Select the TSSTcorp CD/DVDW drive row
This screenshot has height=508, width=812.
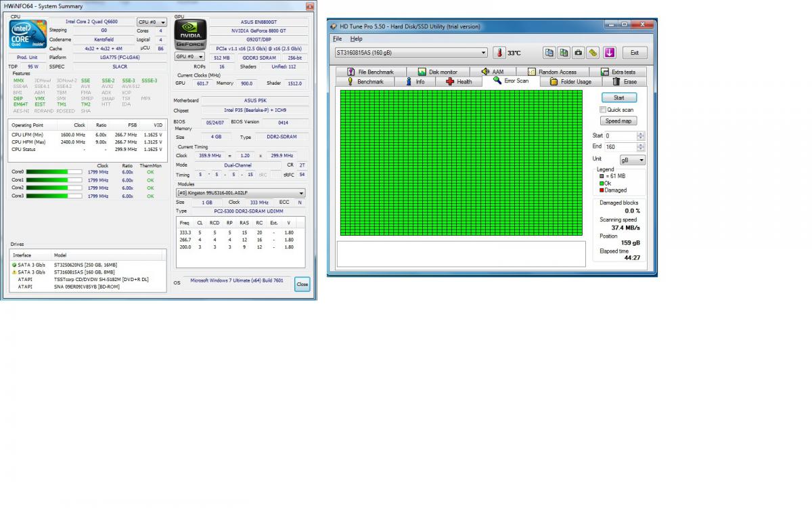88,279
